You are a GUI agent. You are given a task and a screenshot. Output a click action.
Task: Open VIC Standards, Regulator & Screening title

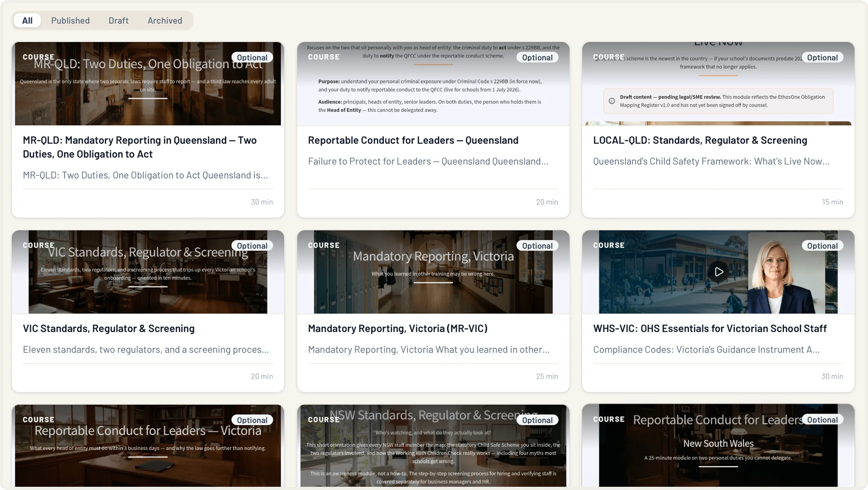[x=109, y=328]
